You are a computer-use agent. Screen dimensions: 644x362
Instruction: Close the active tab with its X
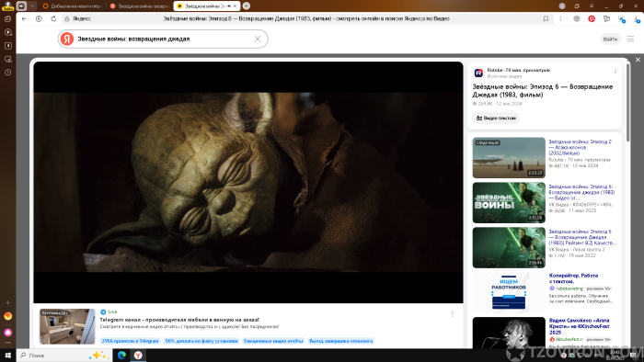(x=235, y=6)
